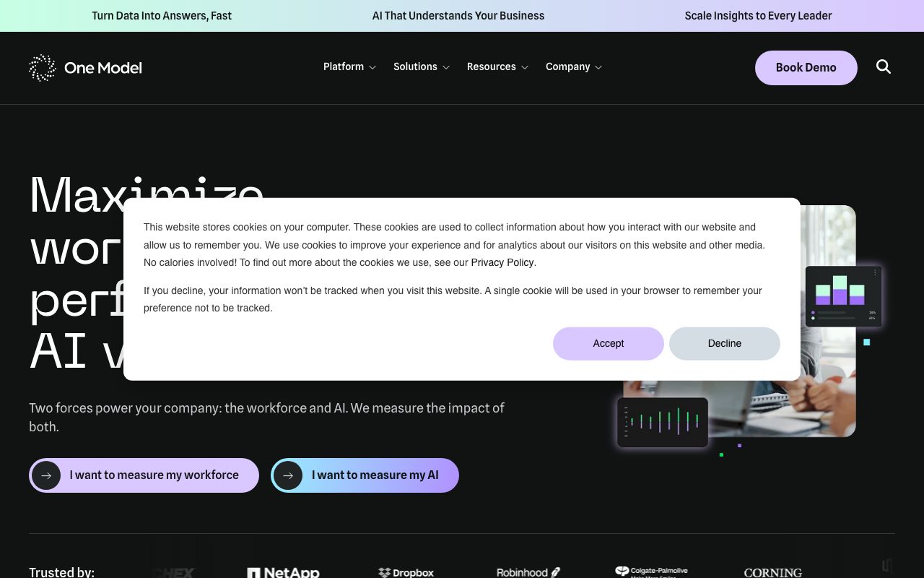Open the Solutions navigation item
This screenshot has height=578, width=924.
click(x=415, y=66)
